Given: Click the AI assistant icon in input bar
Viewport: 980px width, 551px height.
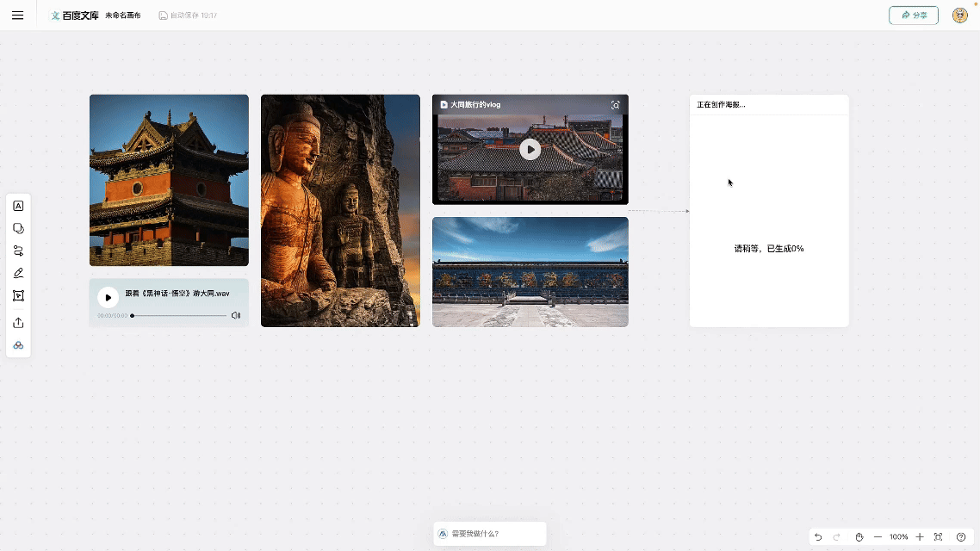Looking at the screenshot, I should click(x=443, y=534).
